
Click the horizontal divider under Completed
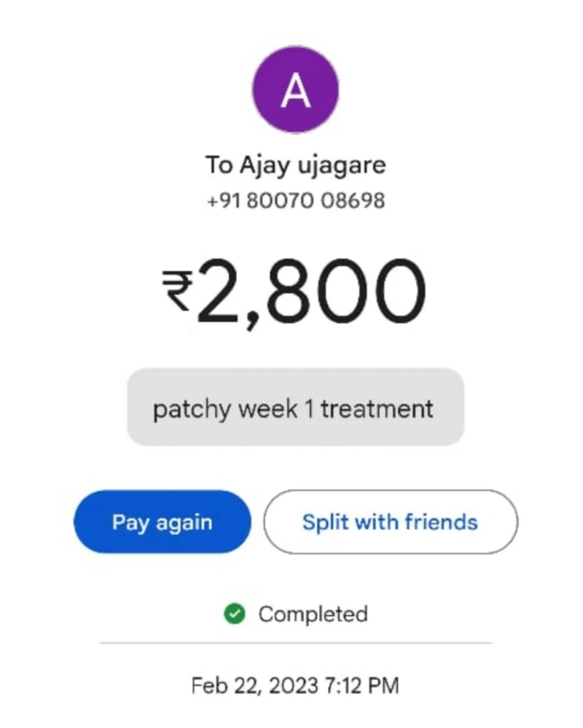[295, 643]
